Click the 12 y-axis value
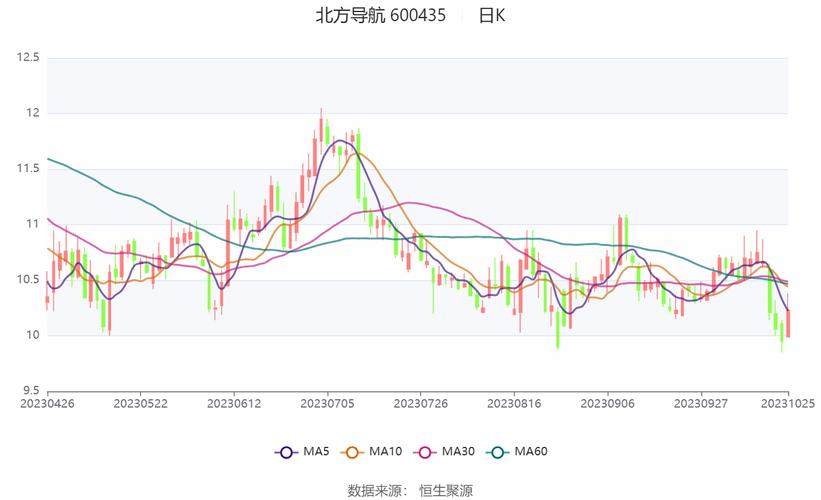This screenshot has height=500, width=821. click(x=33, y=113)
